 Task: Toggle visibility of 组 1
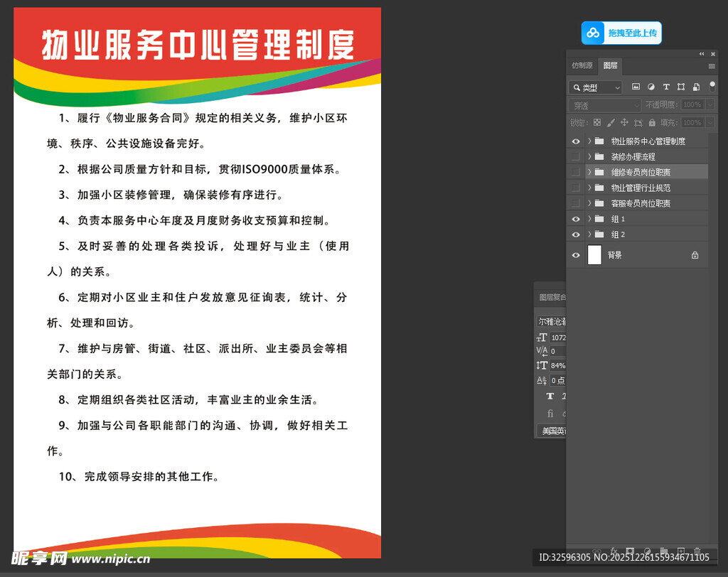pyautogui.click(x=576, y=218)
